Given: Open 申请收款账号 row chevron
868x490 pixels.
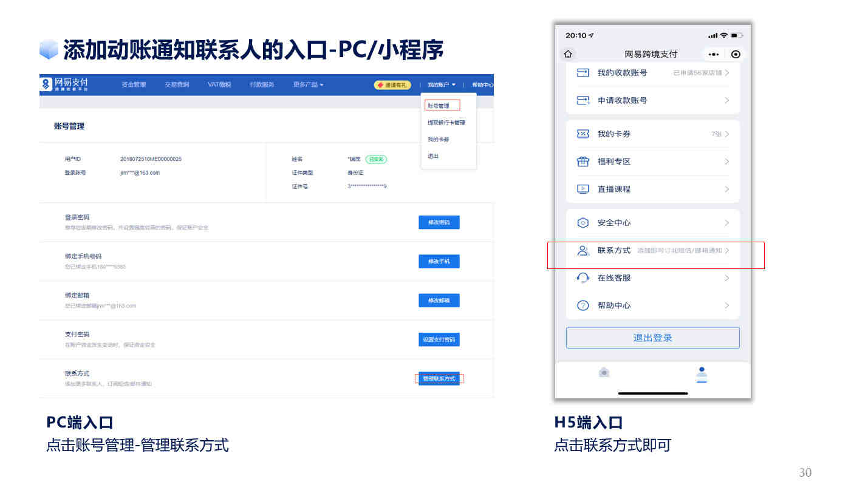Looking at the screenshot, I should click(726, 100).
